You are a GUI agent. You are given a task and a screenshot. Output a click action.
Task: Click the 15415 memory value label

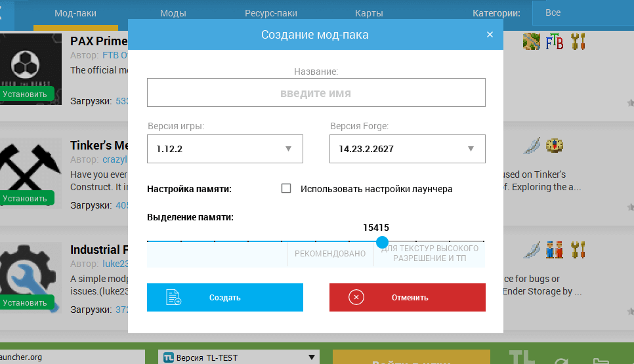tap(376, 228)
